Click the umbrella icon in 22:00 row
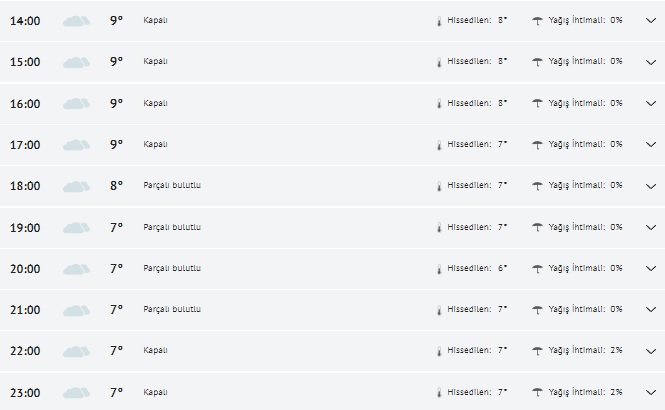665x410 pixels. tap(537, 351)
